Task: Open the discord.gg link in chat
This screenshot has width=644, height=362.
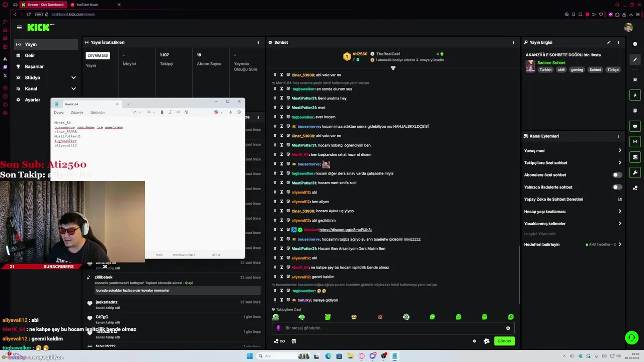Action: click(346, 230)
